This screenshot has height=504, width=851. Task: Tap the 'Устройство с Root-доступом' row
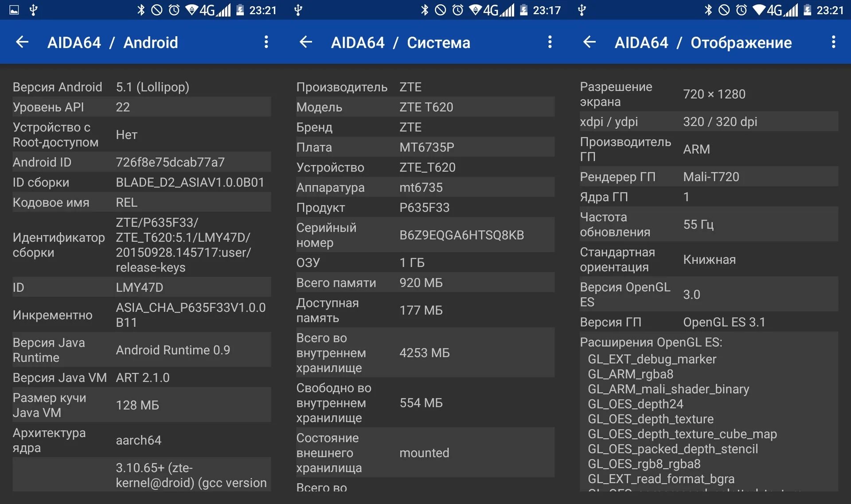(x=142, y=135)
